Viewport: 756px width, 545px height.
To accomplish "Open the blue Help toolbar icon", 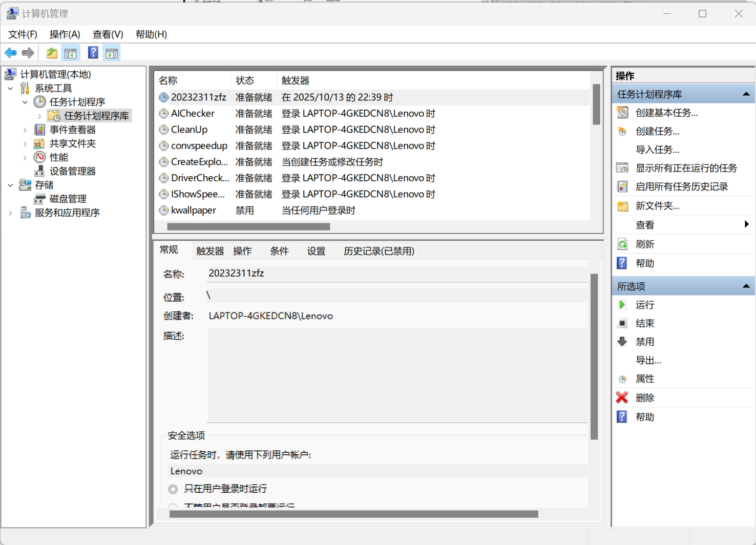I will (x=93, y=53).
